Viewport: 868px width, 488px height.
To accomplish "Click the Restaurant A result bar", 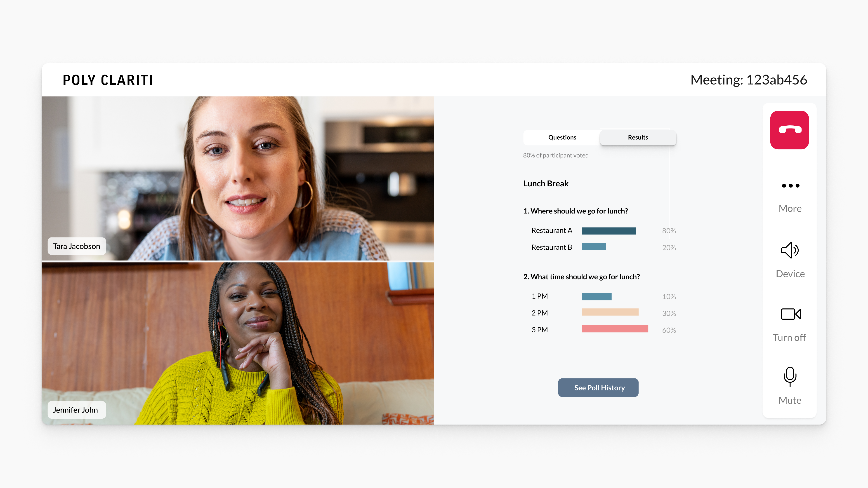I will click(609, 231).
